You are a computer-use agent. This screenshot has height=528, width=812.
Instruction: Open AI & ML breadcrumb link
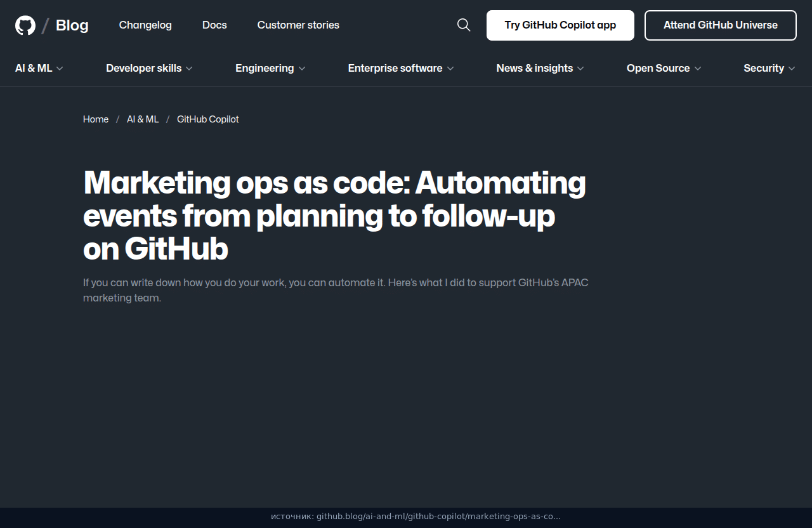(143, 119)
